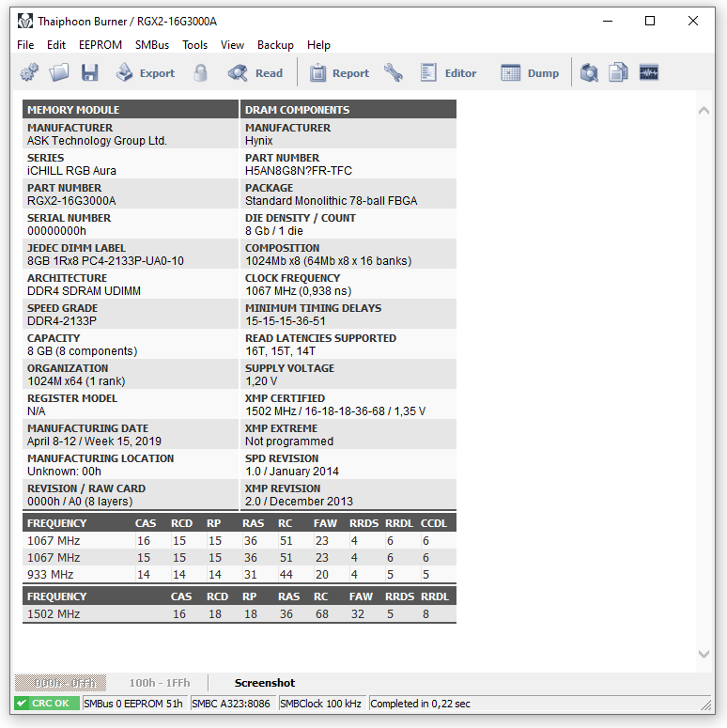The image size is (727, 728).
Task: Click the DDR4-2133P speed grade value
Action: (62, 321)
